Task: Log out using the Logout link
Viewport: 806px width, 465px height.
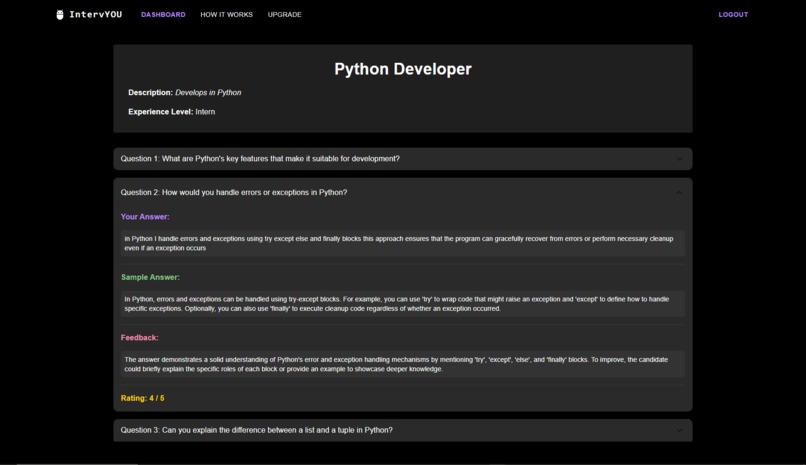Action: point(733,14)
